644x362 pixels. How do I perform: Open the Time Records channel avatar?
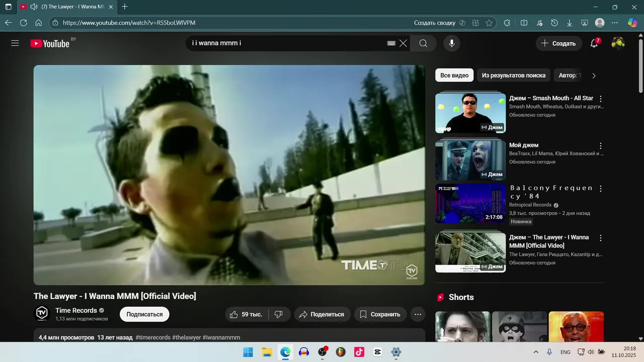click(x=42, y=314)
